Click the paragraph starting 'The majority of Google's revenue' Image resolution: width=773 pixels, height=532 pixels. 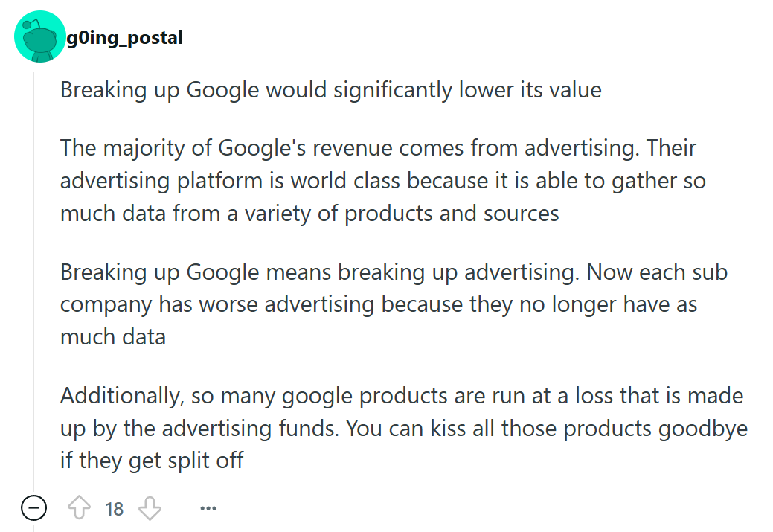click(383, 181)
